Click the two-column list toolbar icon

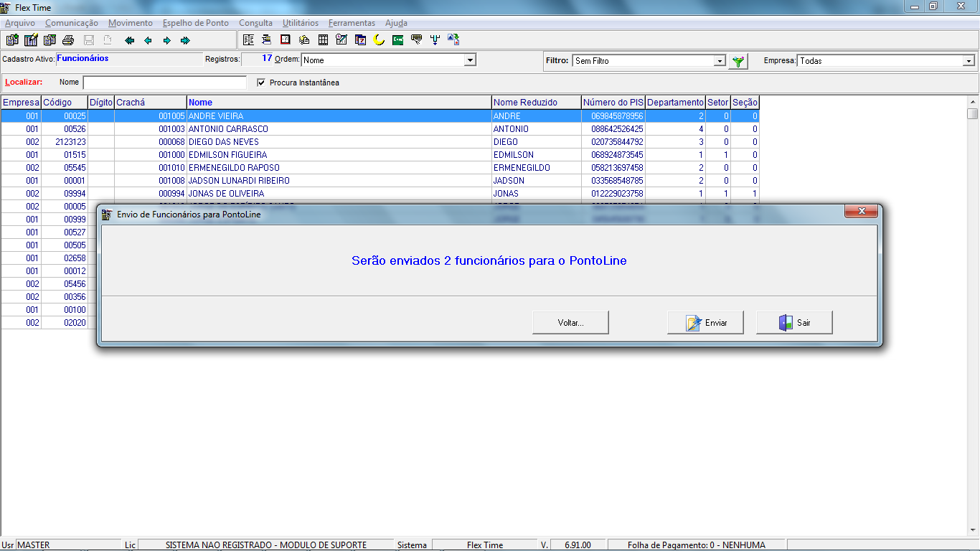click(248, 40)
